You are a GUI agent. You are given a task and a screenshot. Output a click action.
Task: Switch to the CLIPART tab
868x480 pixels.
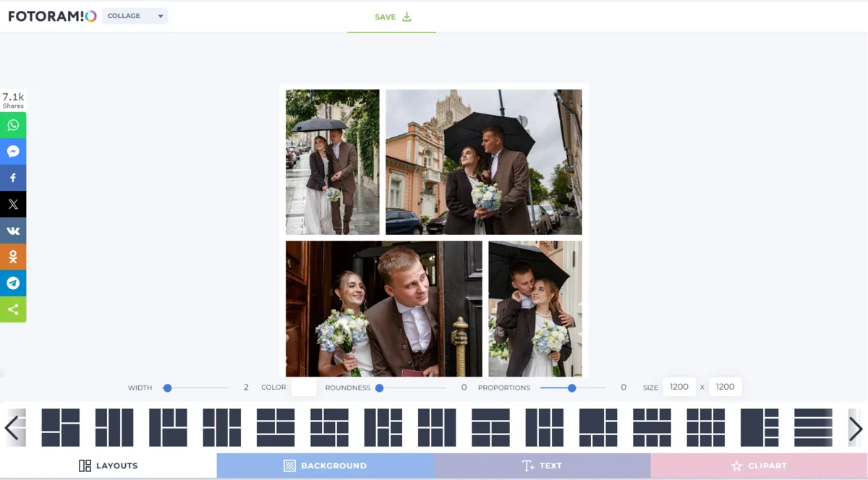point(759,466)
